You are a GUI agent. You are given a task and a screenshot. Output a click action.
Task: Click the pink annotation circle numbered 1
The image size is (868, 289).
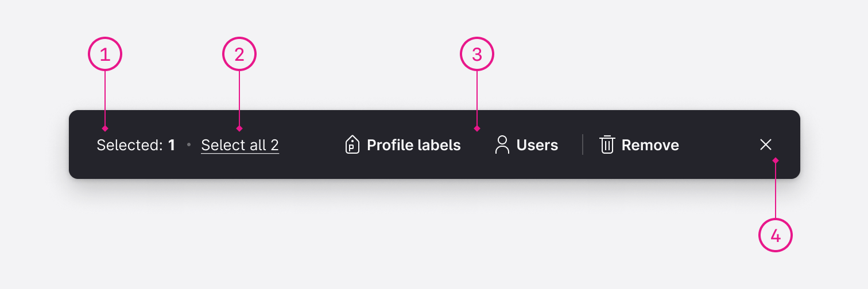105,54
